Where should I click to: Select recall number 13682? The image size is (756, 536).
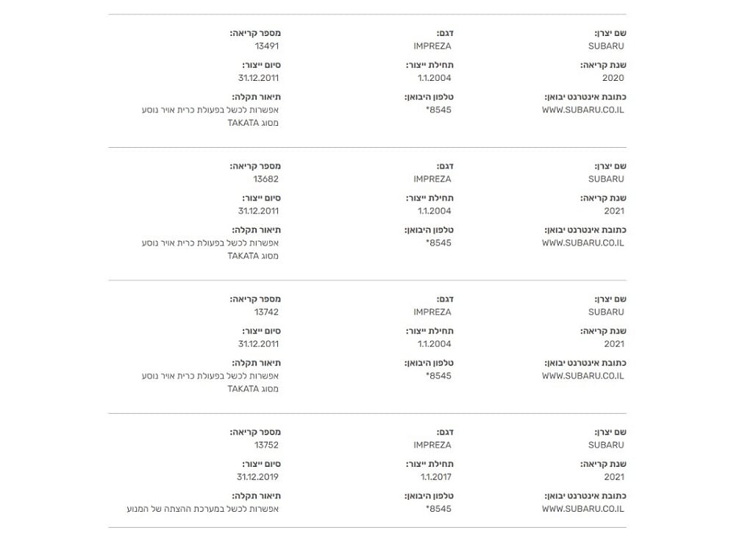point(266,179)
